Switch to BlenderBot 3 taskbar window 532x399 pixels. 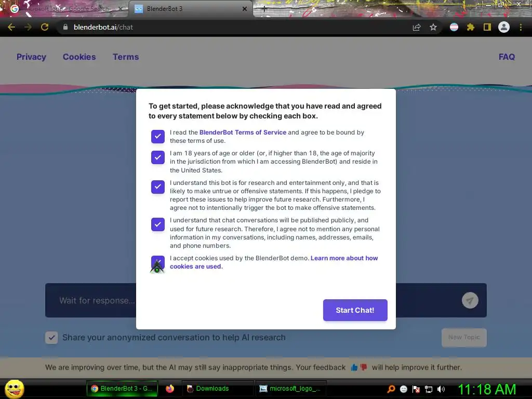click(122, 389)
